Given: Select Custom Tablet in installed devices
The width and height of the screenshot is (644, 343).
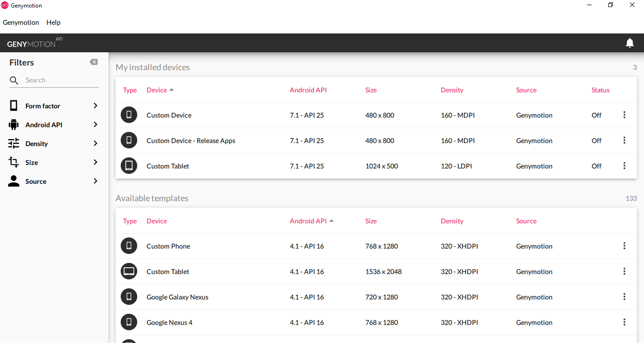Looking at the screenshot, I should 168,166.
